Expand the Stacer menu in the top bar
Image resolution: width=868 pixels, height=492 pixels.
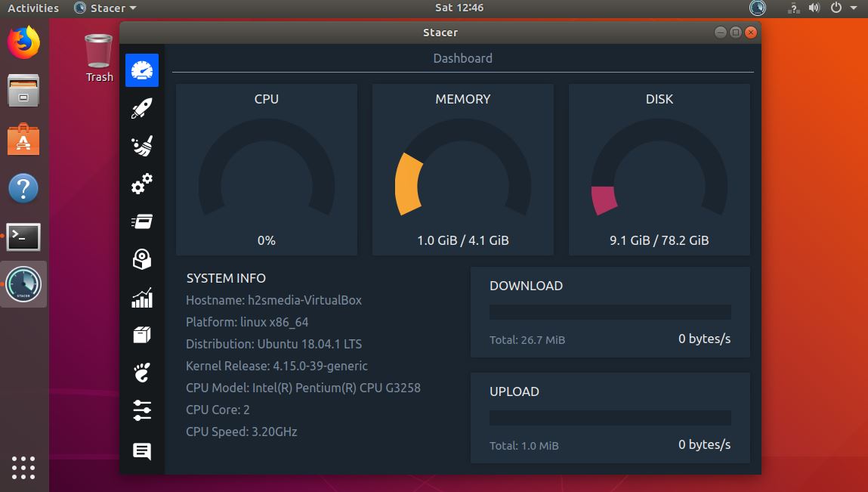tap(104, 8)
